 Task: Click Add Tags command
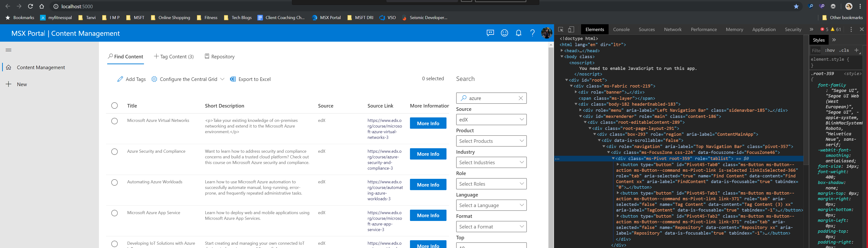(x=131, y=79)
